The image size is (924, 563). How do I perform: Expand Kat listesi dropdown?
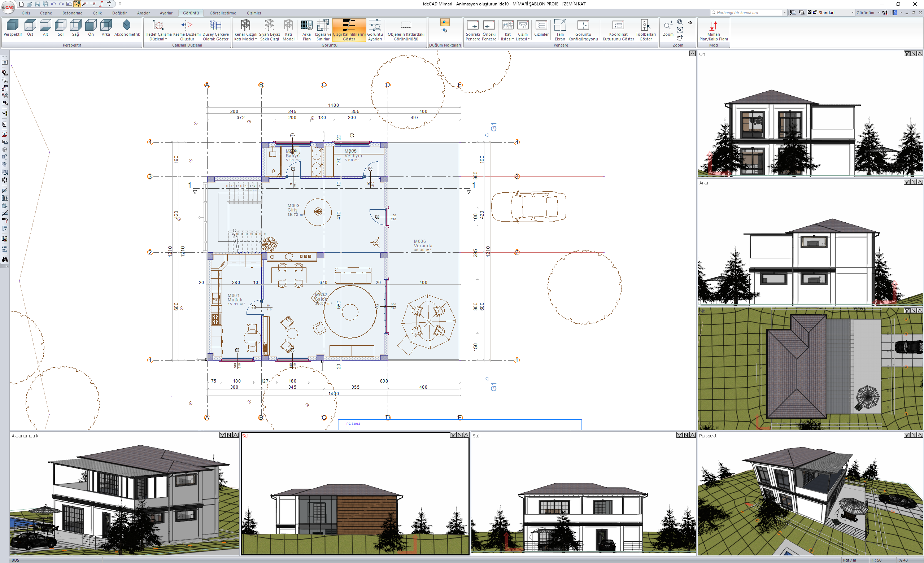tap(507, 30)
